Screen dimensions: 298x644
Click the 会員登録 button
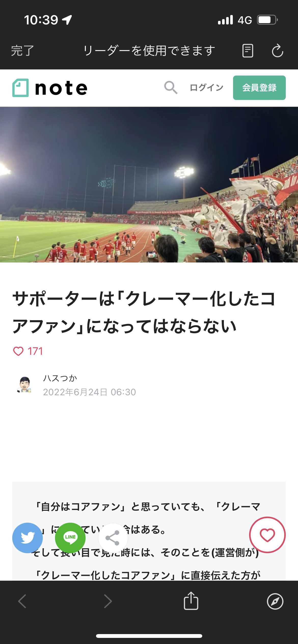tap(259, 88)
